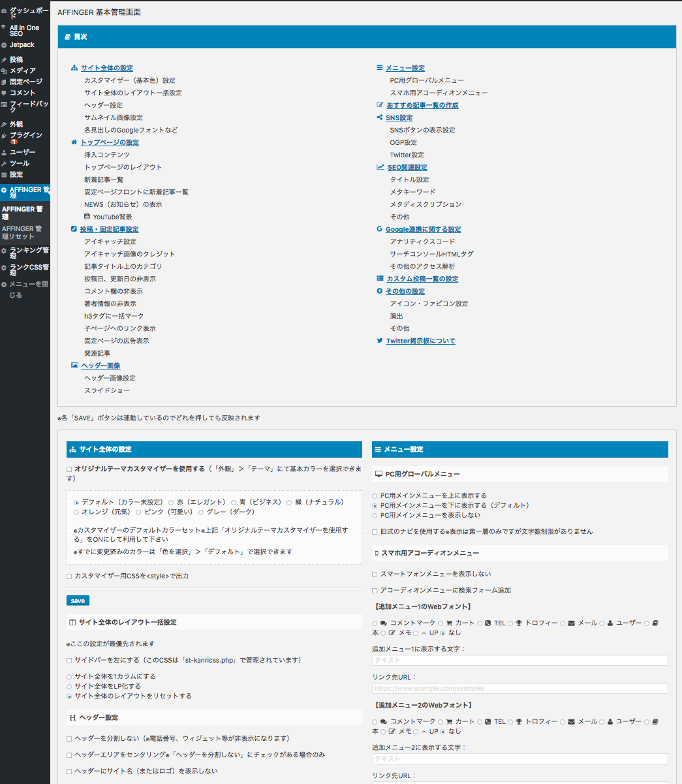Viewport: 682px width, 784px height.
Task: Click the Twitter bird icon in contents
Action: [380, 341]
